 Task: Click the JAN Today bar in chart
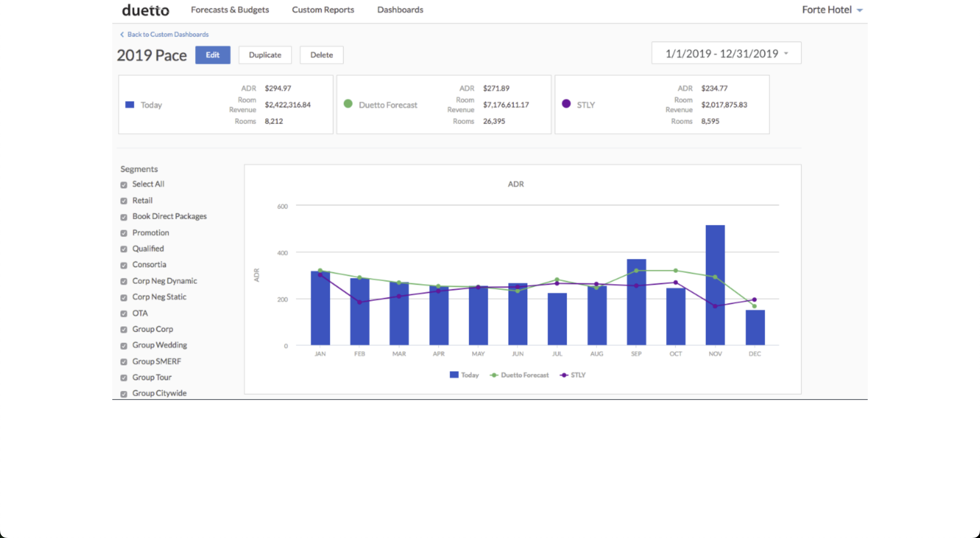click(x=320, y=308)
